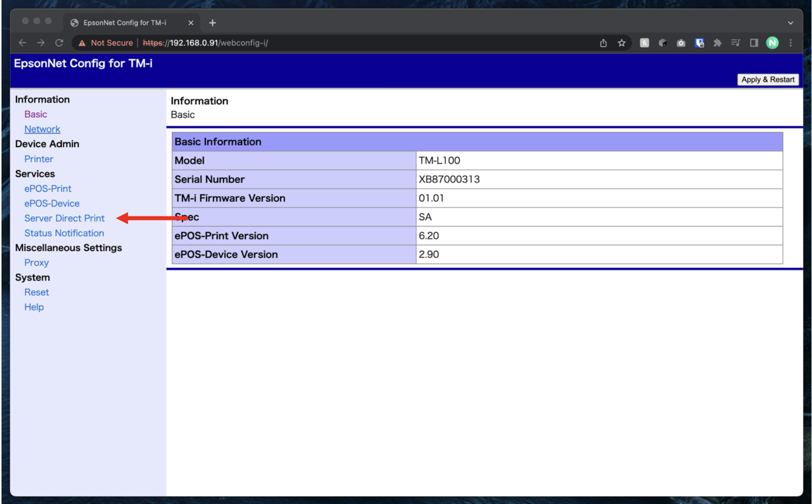The image size is (812, 504).
Task: Open a new browser tab
Action: pyautogui.click(x=213, y=23)
